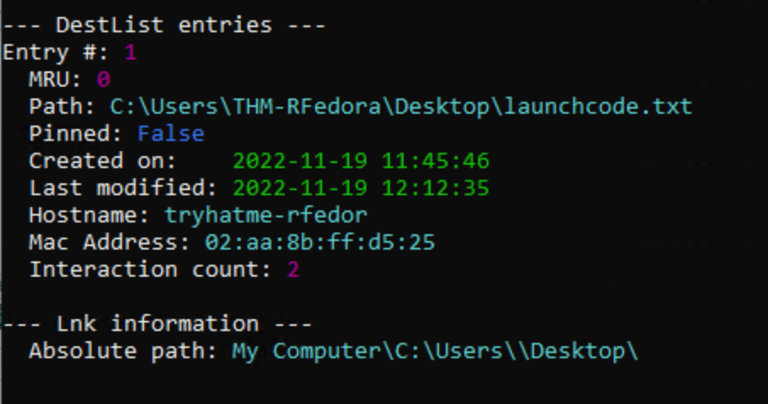Image resolution: width=768 pixels, height=404 pixels.
Task: Click the Lnk information header line
Action: 158,324
